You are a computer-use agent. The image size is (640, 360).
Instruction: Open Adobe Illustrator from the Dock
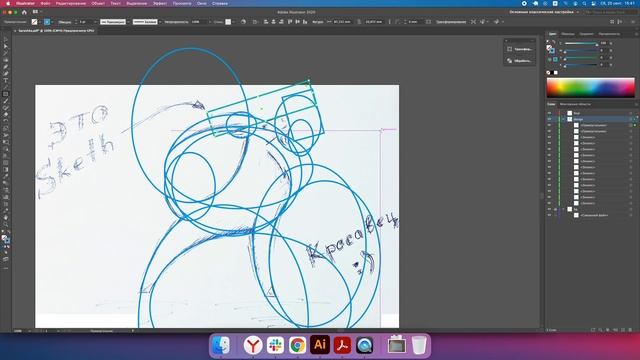coord(320,345)
